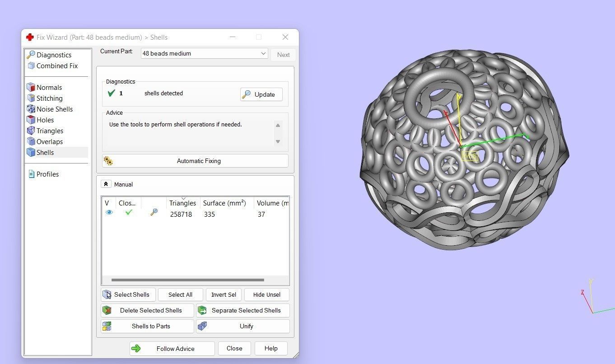The height and width of the screenshot is (364, 615).
Task: Collapse the Manual section chevron
Action: pyautogui.click(x=106, y=184)
